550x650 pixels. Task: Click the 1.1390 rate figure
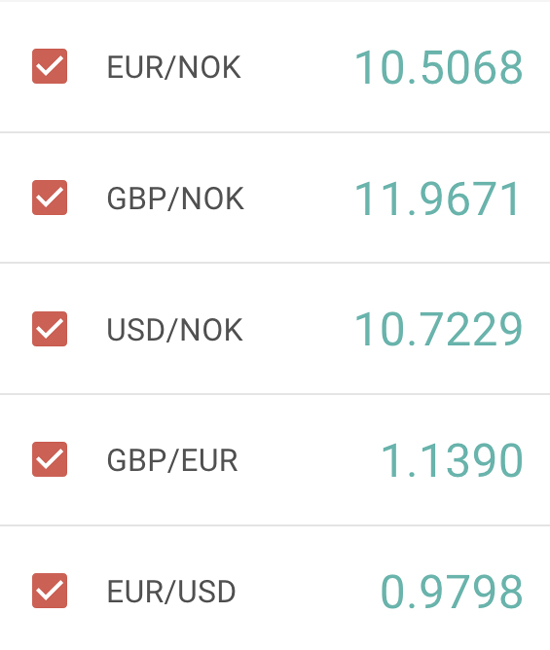(x=452, y=460)
